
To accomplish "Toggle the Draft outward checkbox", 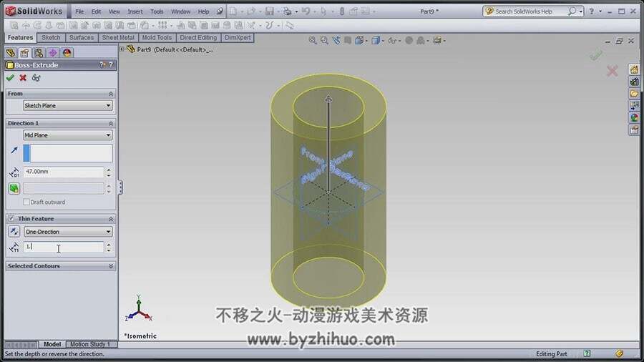I will point(26,202).
